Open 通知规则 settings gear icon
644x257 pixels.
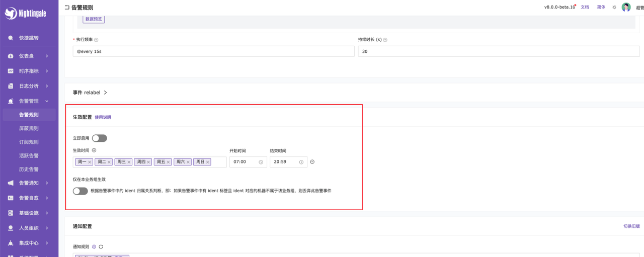(94, 247)
